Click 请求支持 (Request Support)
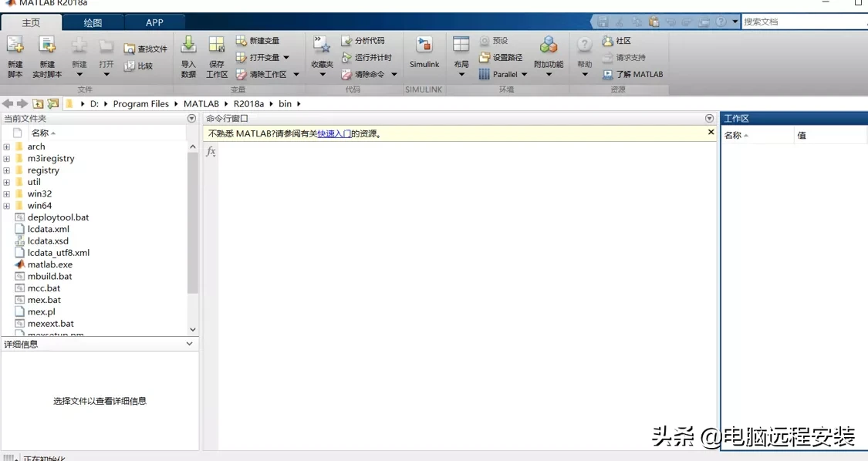Image resolution: width=868 pixels, height=461 pixels. (x=624, y=58)
